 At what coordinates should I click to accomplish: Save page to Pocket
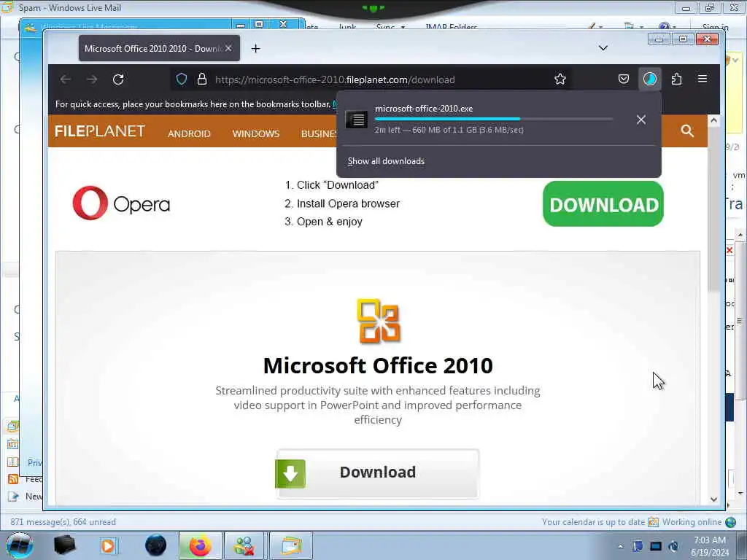tap(623, 79)
